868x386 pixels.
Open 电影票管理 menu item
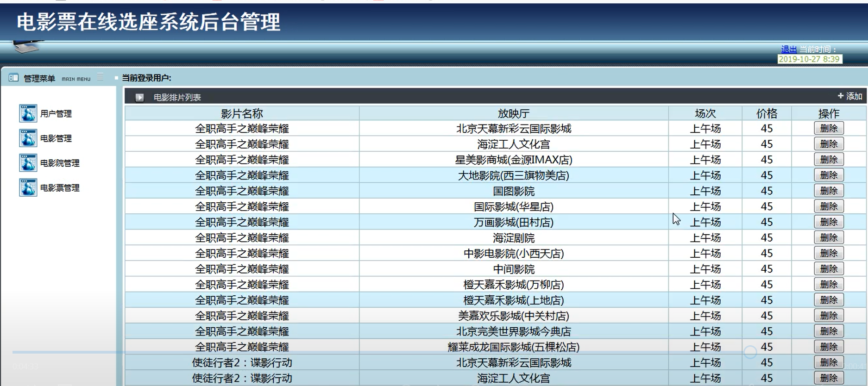click(x=60, y=188)
